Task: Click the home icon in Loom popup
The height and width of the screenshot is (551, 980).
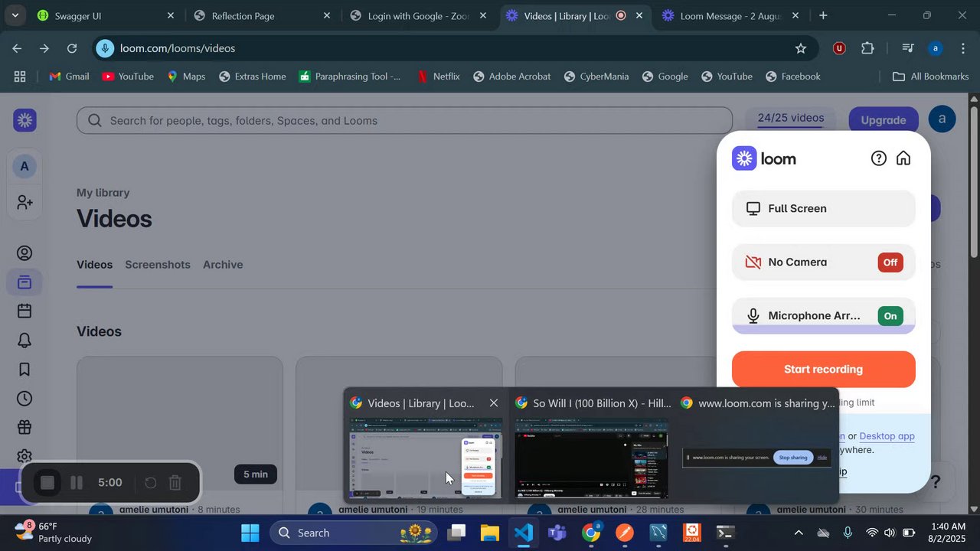Action: [x=903, y=158]
